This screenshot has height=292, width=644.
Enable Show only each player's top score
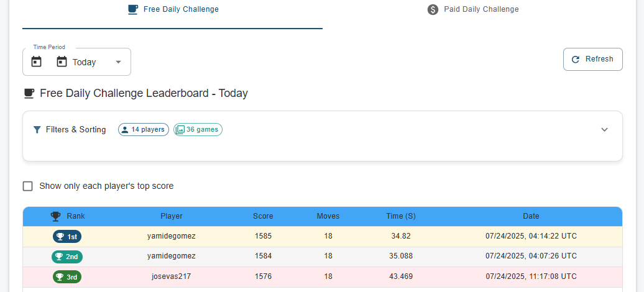[x=28, y=186]
